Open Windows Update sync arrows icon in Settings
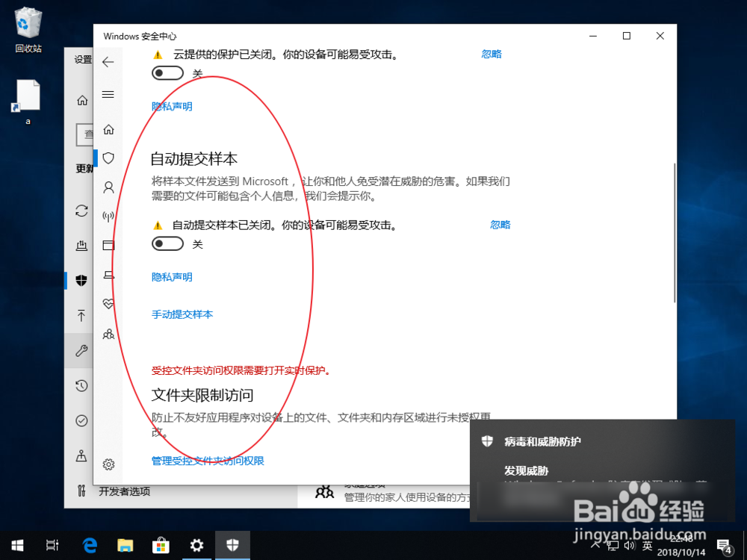 coord(81,211)
